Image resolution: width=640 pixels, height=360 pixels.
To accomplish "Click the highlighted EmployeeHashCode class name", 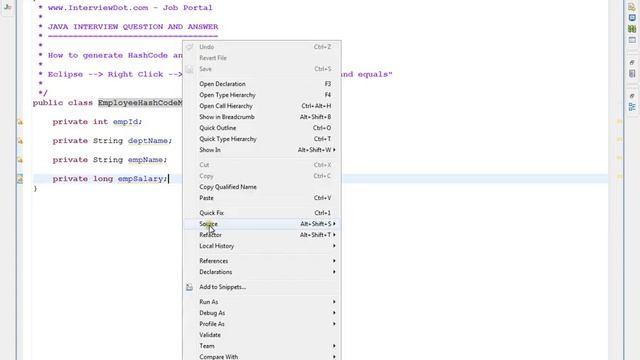I will point(140,103).
